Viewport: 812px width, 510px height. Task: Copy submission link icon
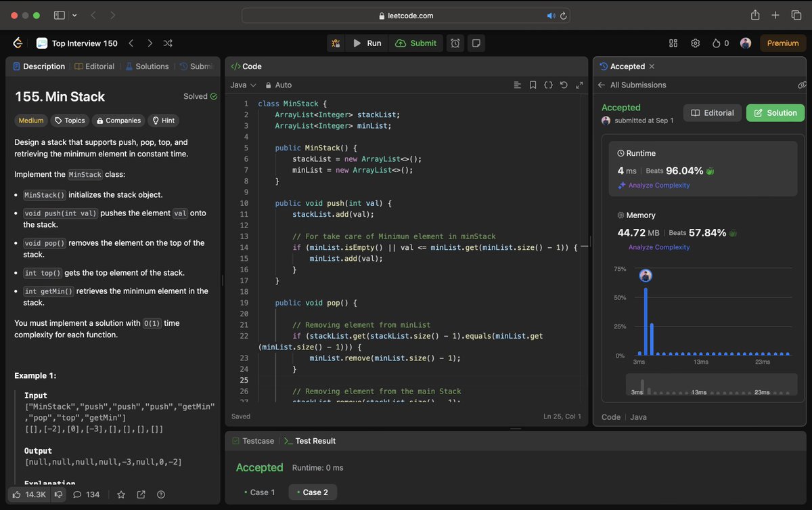(801, 85)
